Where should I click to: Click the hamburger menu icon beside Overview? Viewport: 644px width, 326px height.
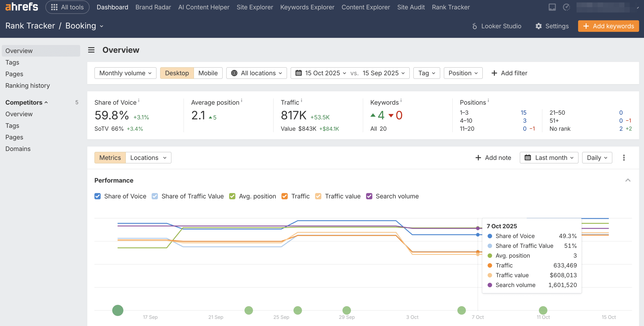coord(91,50)
